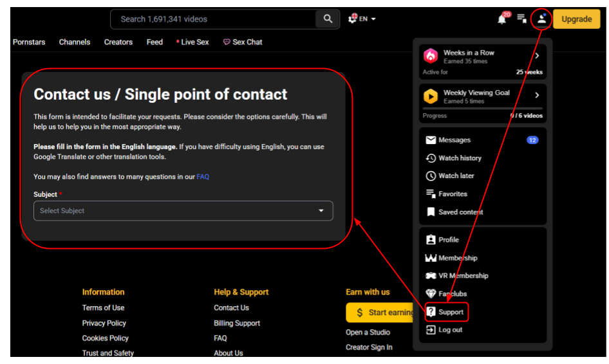Open Messages from the account menu
The height and width of the screenshot is (364, 609).
(454, 140)
